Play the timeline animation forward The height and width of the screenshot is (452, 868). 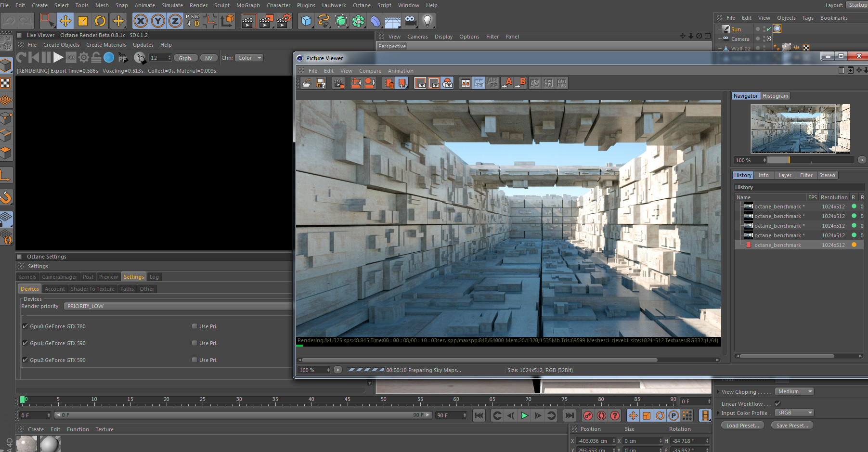(524, 415)
